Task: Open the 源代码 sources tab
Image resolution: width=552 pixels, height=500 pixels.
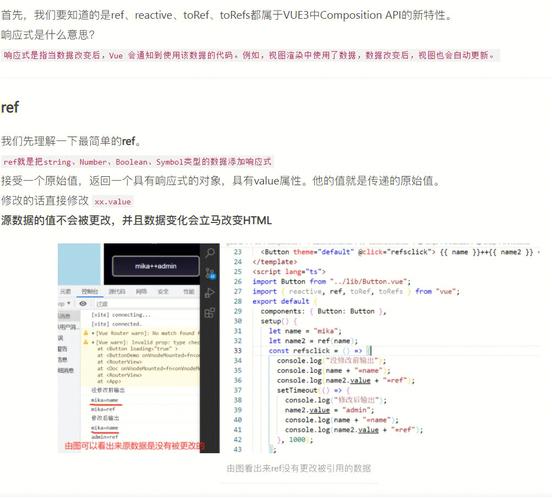Action: pyautogui.click(x=117, y=292)
